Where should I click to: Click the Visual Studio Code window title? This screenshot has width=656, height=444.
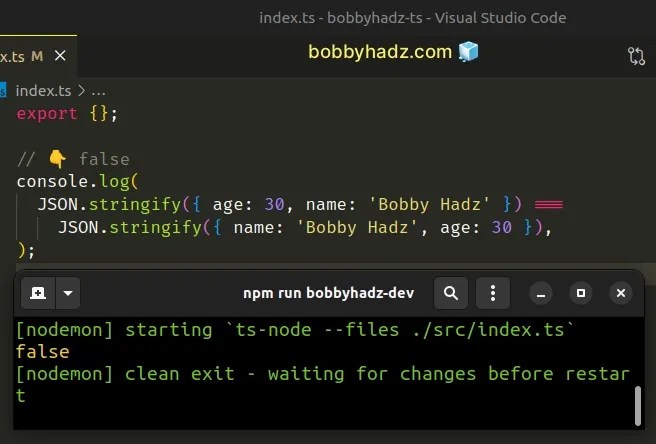click(413, 18)
